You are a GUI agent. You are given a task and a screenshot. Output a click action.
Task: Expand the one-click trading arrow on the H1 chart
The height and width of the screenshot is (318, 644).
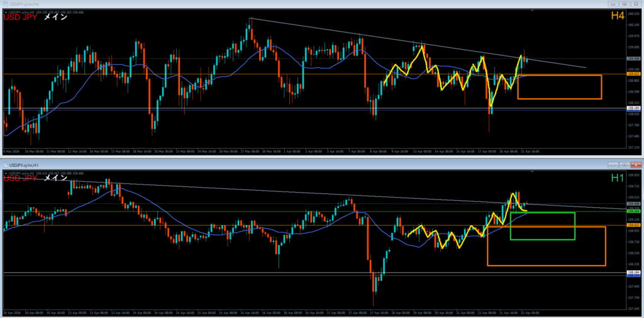(x=5, y=173)
